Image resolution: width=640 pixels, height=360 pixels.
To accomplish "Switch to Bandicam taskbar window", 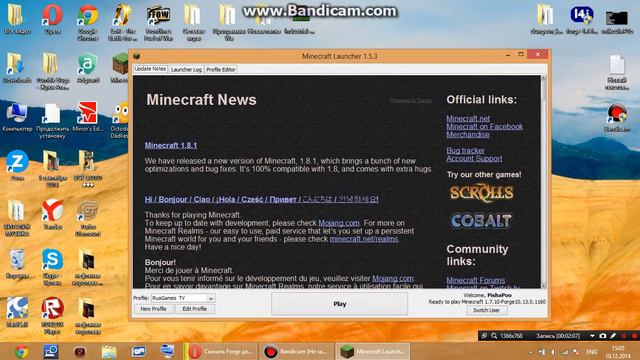I will pyautogui.click(x=297, y=351).
